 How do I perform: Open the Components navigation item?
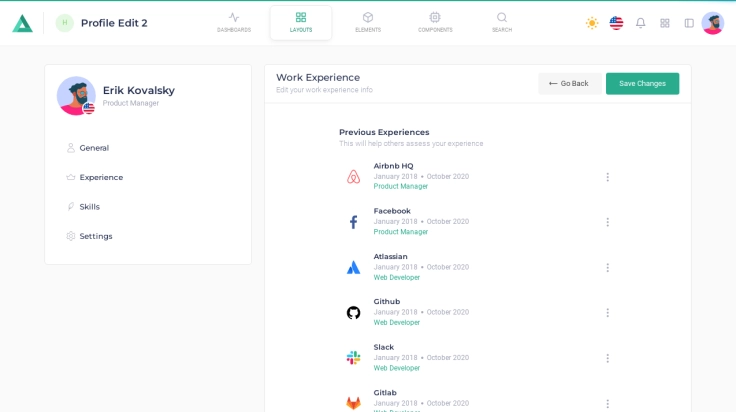point(435,22)
